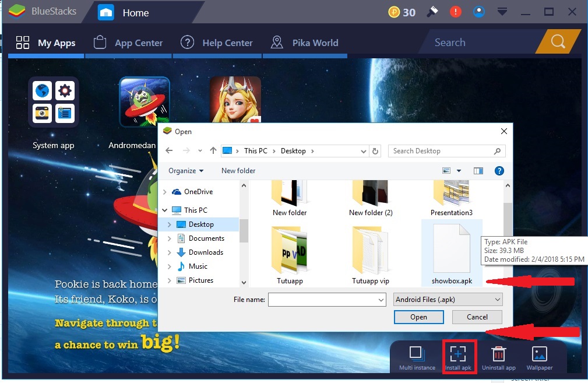Select OneDrive in navigation pane

click(192, 192)
